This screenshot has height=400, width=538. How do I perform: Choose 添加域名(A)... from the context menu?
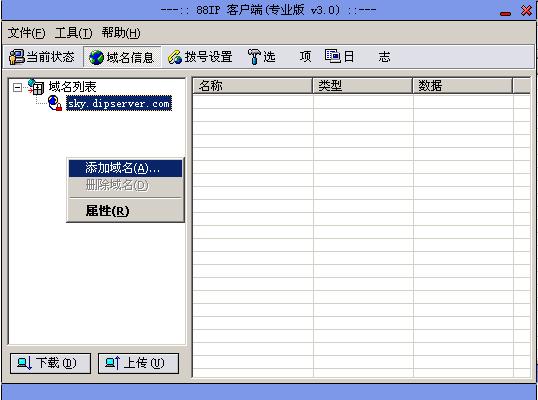pyautogui.click(x=125, y=168)
